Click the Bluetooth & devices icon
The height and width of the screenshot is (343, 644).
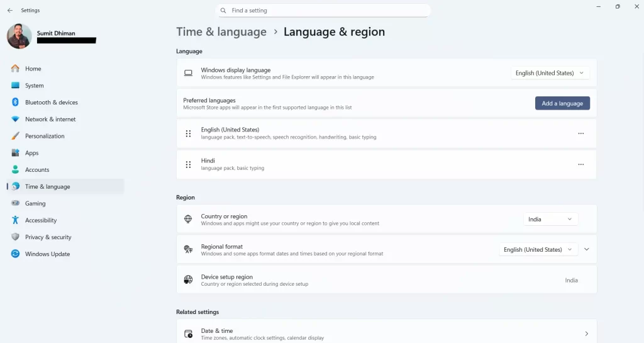coord(15,103)
